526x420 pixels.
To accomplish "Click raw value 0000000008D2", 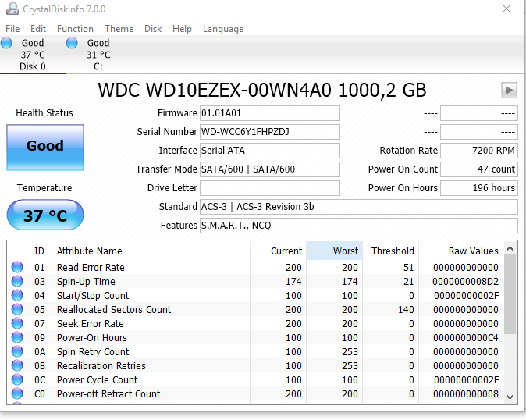I will (466, 282).
